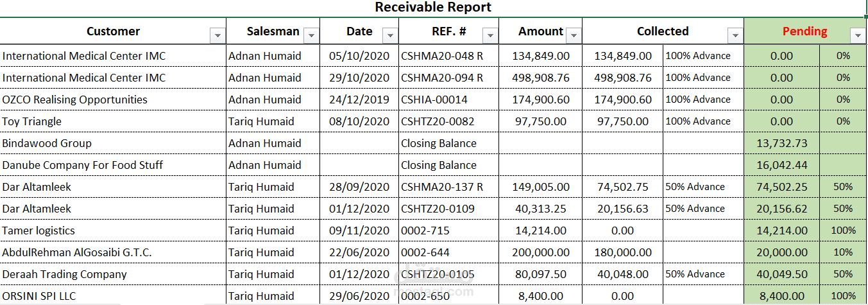Expand the Amount column filter arrow
This screenshot has width=868, height=305.
574,35
